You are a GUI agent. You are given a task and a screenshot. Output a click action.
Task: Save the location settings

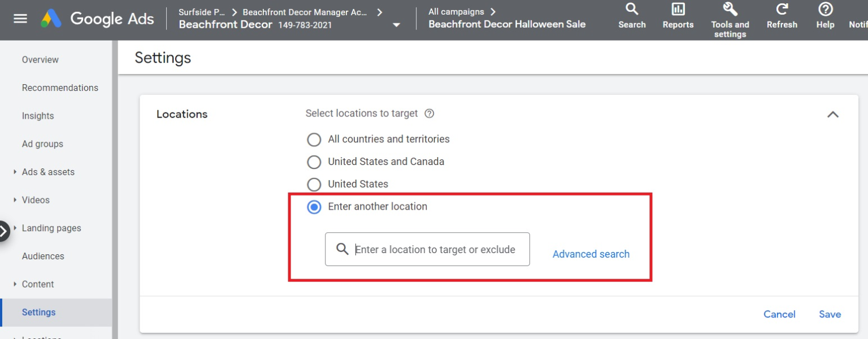830,314
